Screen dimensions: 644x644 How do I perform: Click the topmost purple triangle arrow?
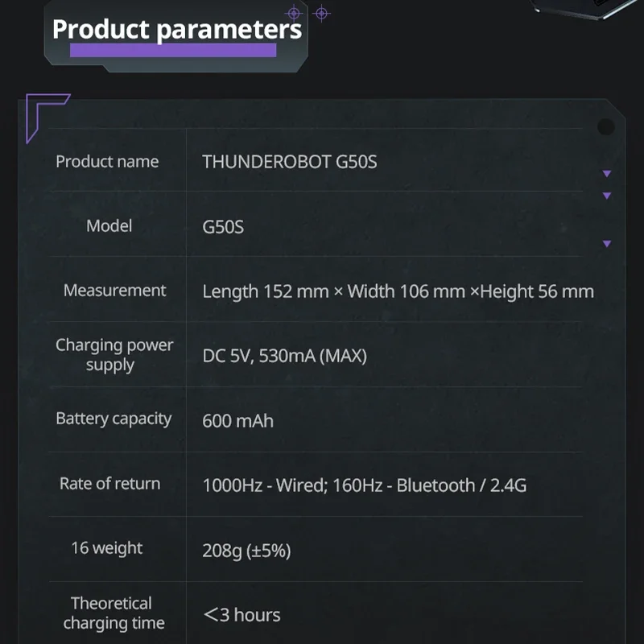(607, 173)
